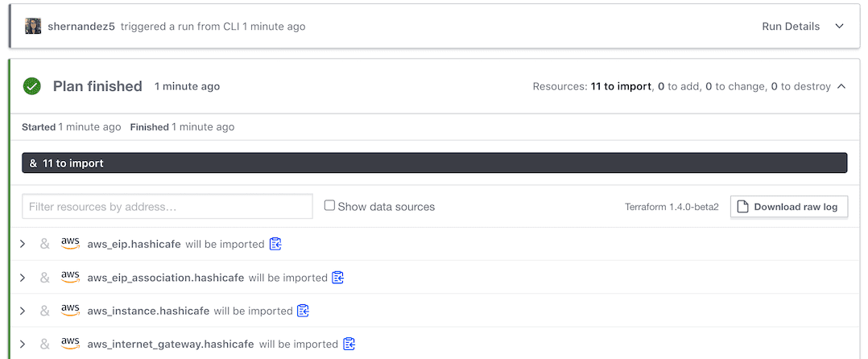This screenshot has height=359, width=868.
Task: Click copy icon next to aws_instance.hashicafe
Action: (x=304, y=311)
